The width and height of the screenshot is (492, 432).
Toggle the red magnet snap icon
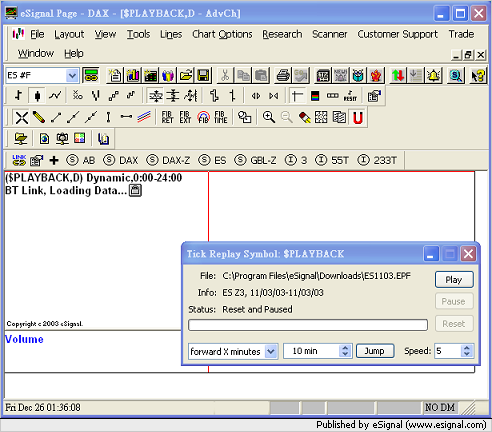click(358, 117)
